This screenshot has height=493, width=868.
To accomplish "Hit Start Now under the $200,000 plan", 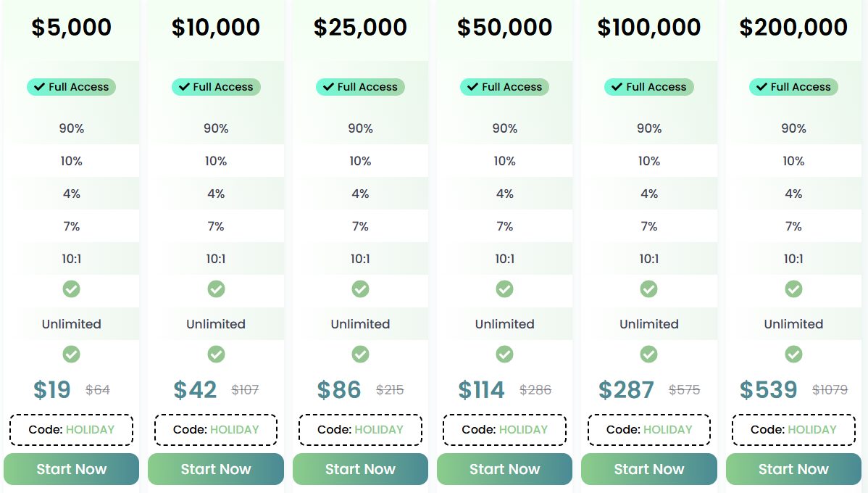I will [x=793, y=469].
